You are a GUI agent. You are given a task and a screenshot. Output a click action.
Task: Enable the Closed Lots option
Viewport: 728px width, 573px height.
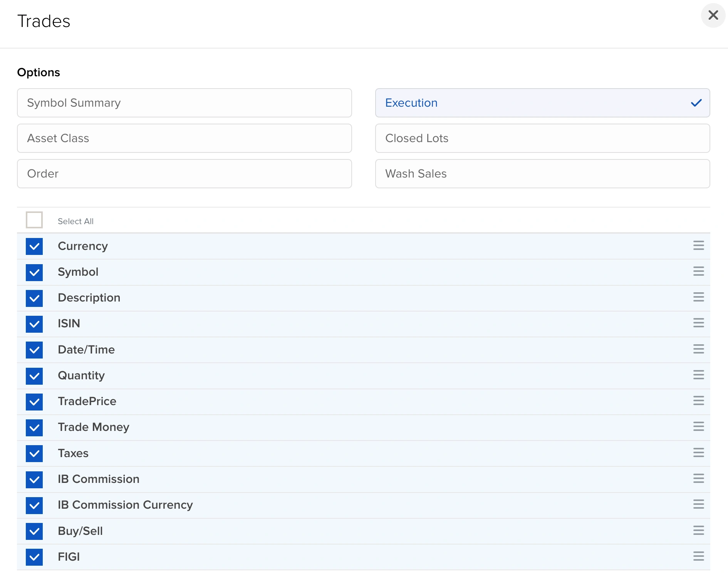542,138
